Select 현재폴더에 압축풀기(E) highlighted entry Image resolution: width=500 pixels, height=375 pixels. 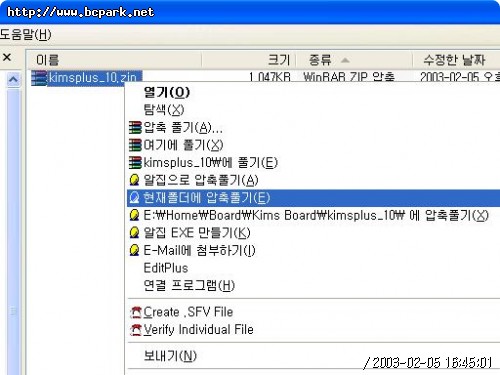click(313, 198)
